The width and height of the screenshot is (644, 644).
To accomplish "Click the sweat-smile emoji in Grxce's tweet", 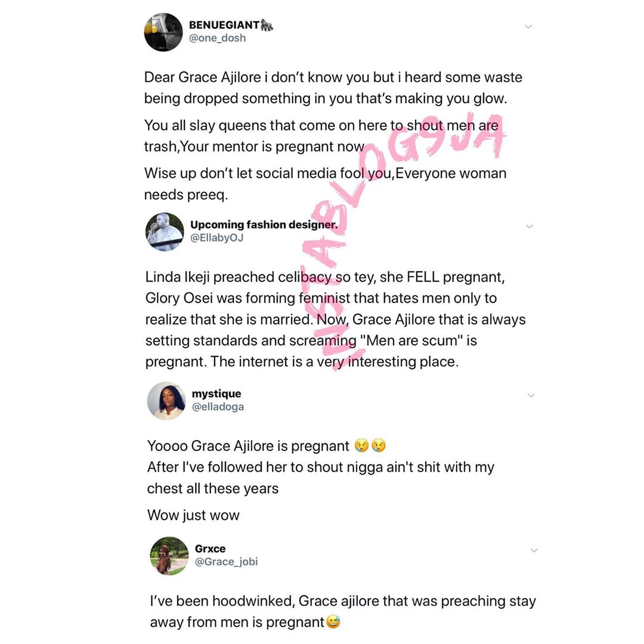I will tap(333, 622).
